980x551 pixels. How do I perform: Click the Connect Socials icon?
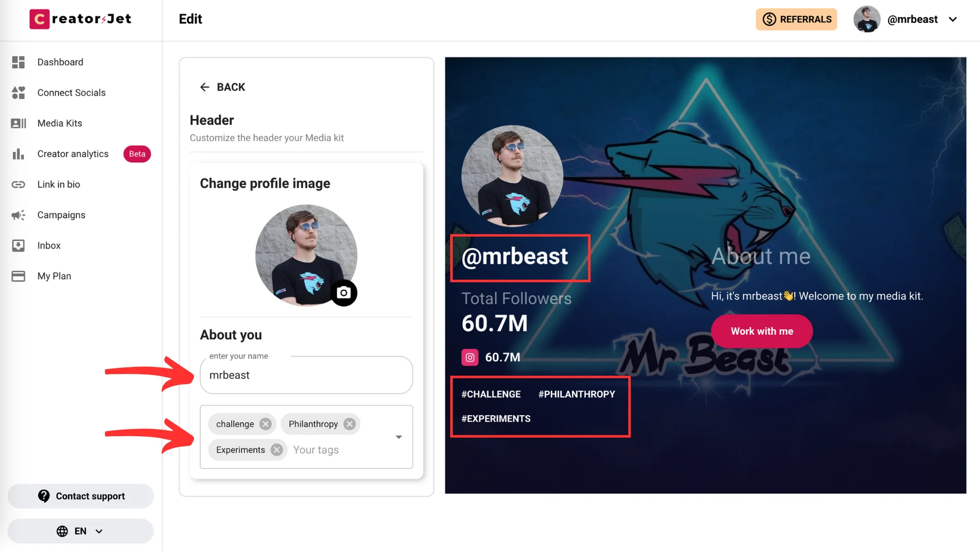[x=18, y=93]
